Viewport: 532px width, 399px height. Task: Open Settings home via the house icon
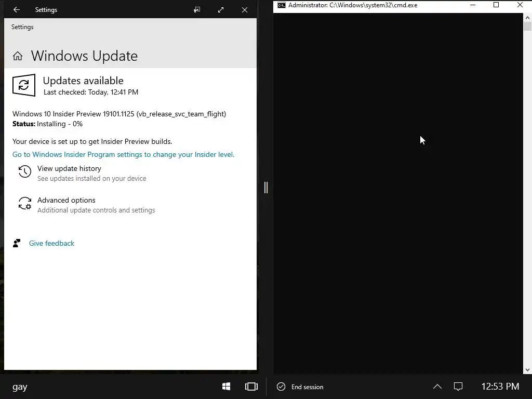pos(18,56)
